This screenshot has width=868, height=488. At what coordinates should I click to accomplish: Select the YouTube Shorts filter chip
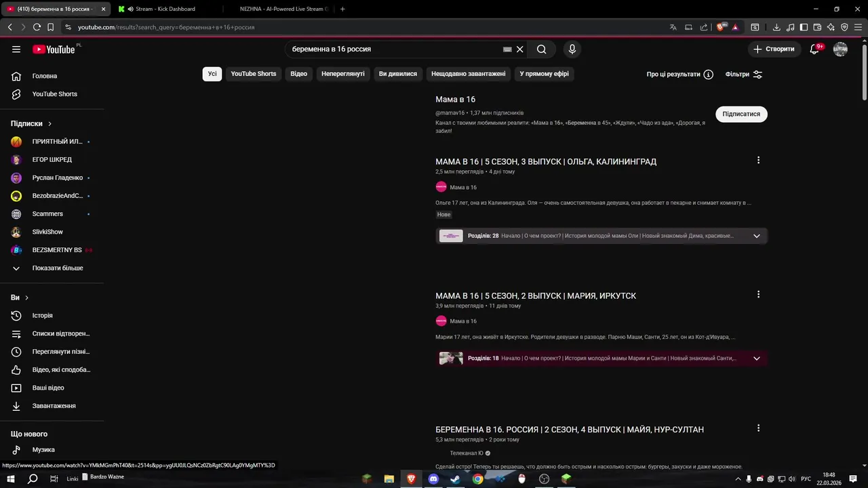coord(254,74)
